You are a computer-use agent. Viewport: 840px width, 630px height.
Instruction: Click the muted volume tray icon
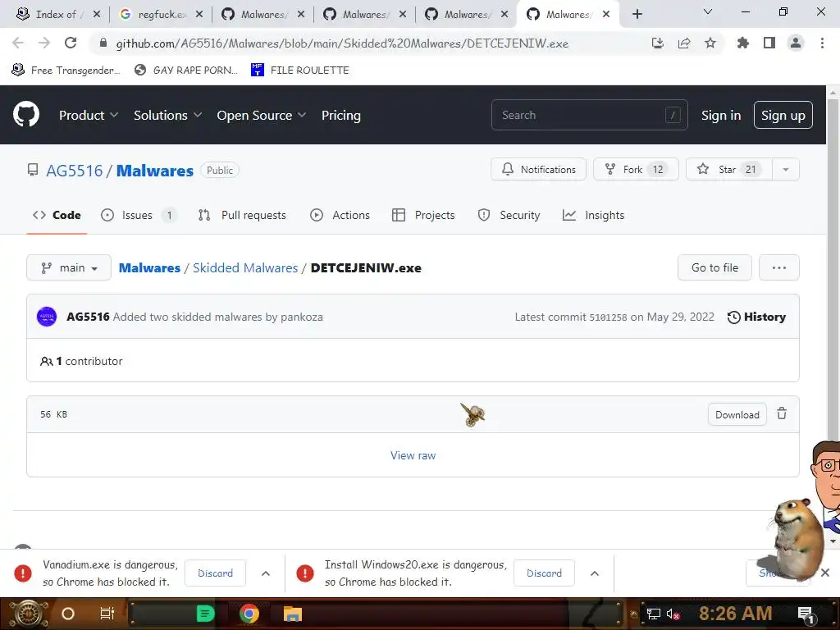(x=673, y=614)
